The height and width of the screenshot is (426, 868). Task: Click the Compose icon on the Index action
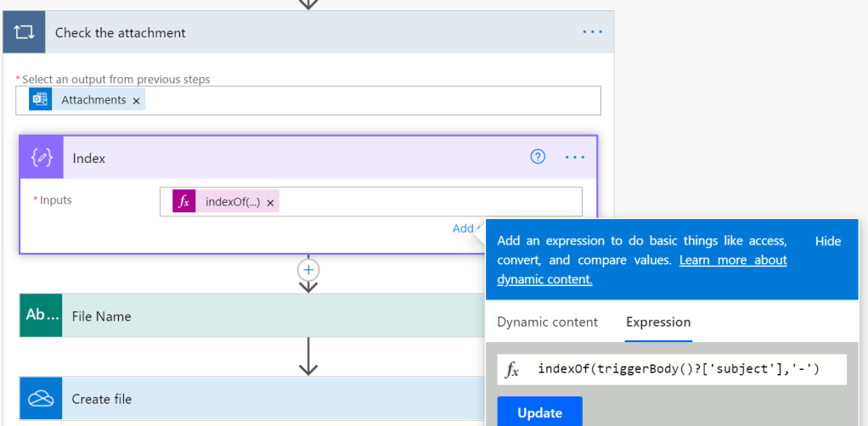pos(42,158)
